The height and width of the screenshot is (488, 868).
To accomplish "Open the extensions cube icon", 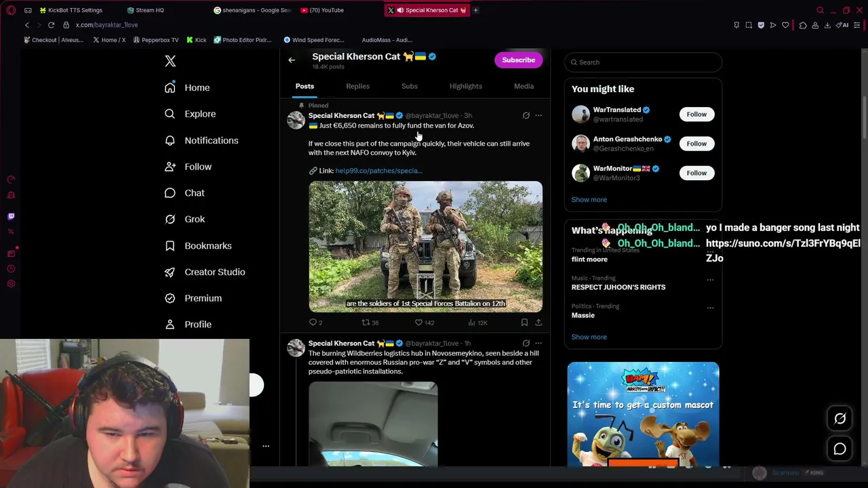I will pyautogui.click(x=803, y=25).
